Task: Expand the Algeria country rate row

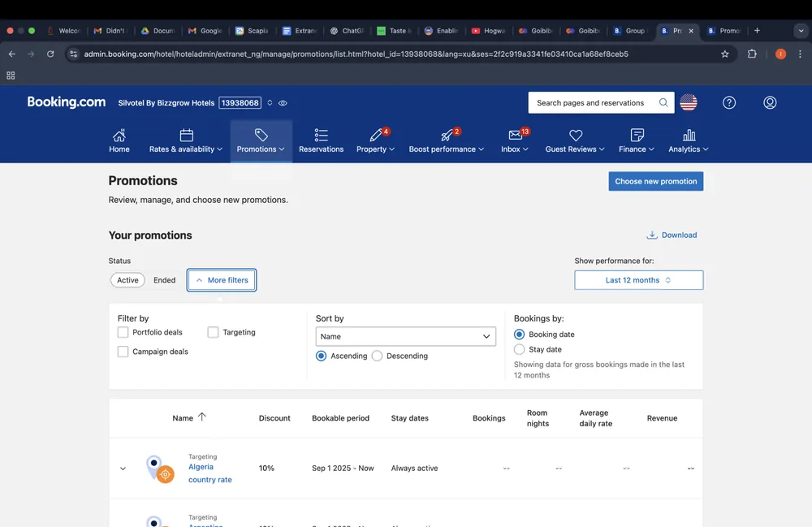Action: [123, 469]
